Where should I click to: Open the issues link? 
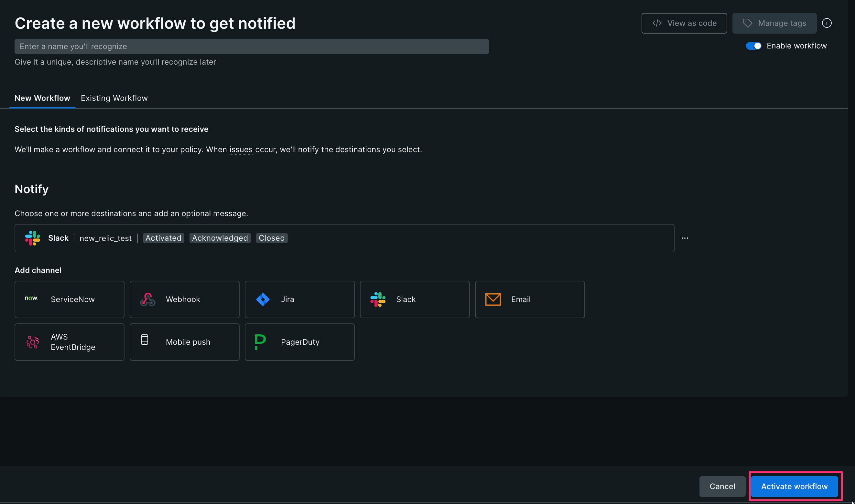point(241,150)
